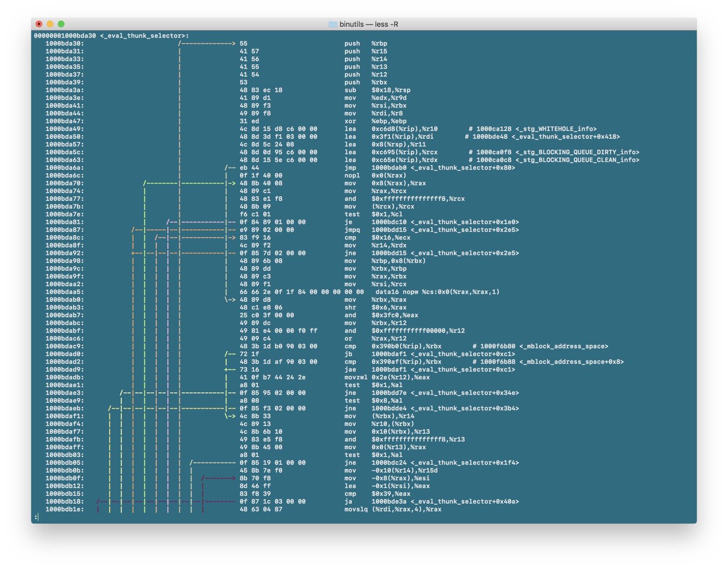Click the jump target "<_eval_thunk_selector+0x3b4>"
Viewport: 728px width, 568px height.
(465, 409)
